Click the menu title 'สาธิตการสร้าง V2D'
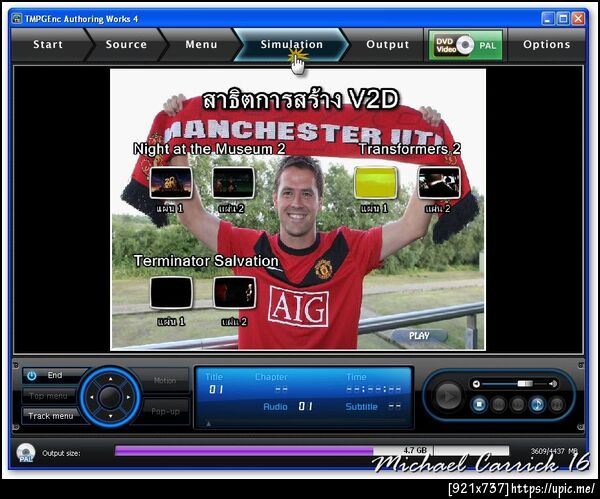The image size is (600, 499). (x=300, y=99)
